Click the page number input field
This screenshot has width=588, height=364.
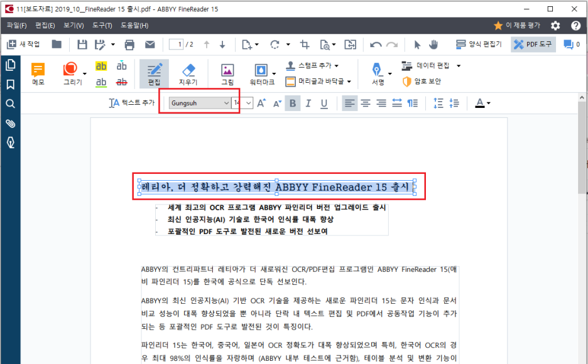176,45
